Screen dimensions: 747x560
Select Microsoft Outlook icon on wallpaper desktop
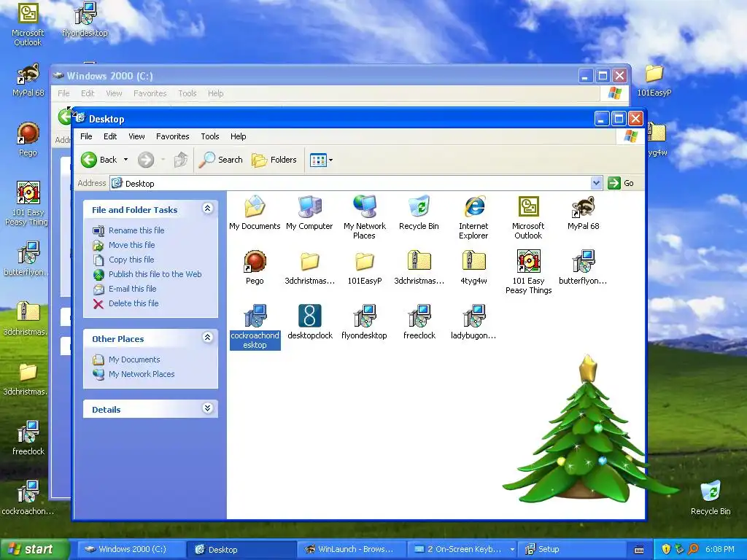pyautogui.click(x=28, y=25)
